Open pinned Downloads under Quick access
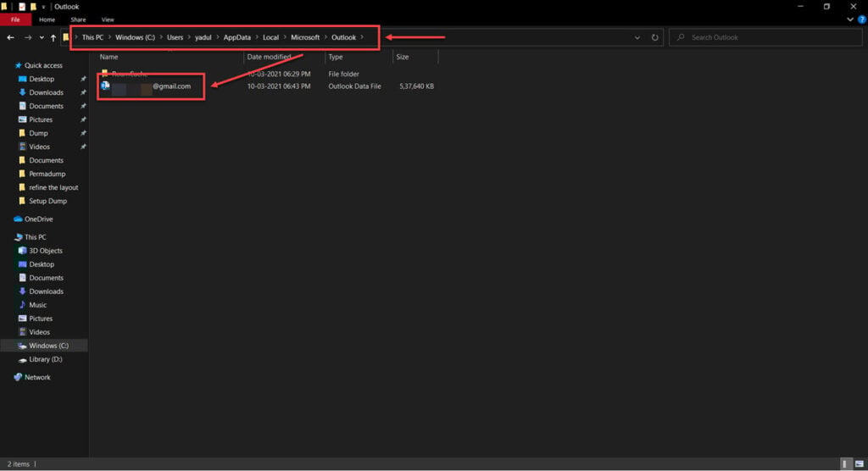The image size is (868, 471). (x=46, y=92)
